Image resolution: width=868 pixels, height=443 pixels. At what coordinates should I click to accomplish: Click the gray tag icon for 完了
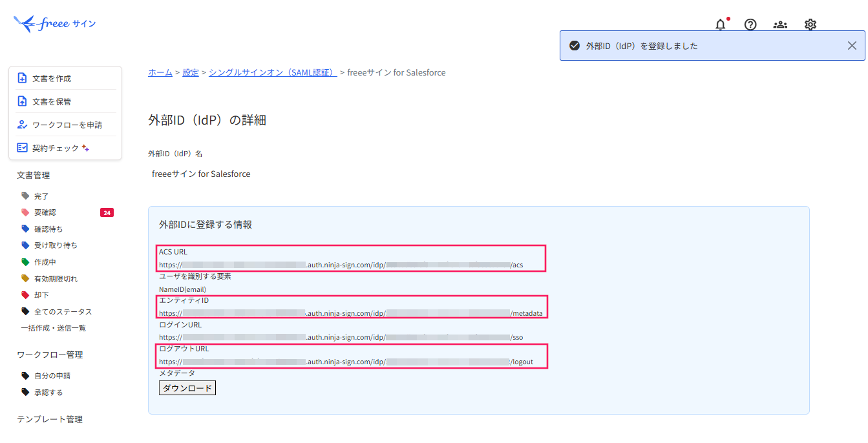[x=25, y=196]
